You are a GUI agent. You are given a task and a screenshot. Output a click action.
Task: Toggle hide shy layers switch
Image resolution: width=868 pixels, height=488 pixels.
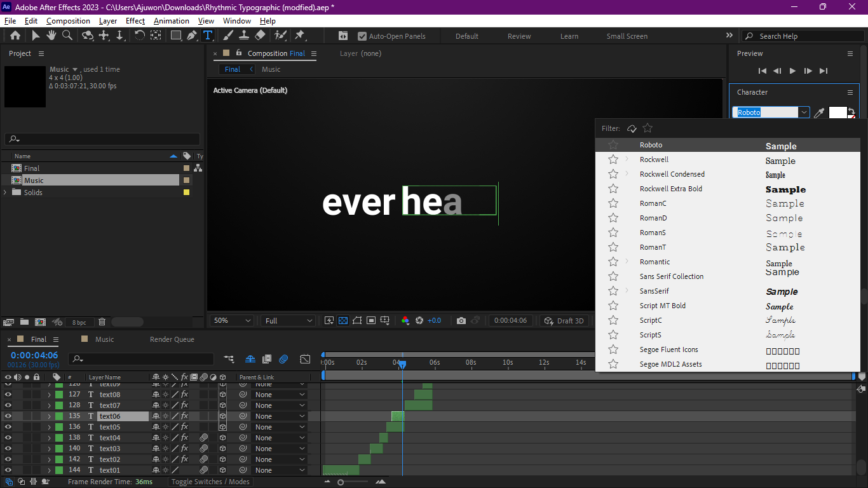[250, 359]
